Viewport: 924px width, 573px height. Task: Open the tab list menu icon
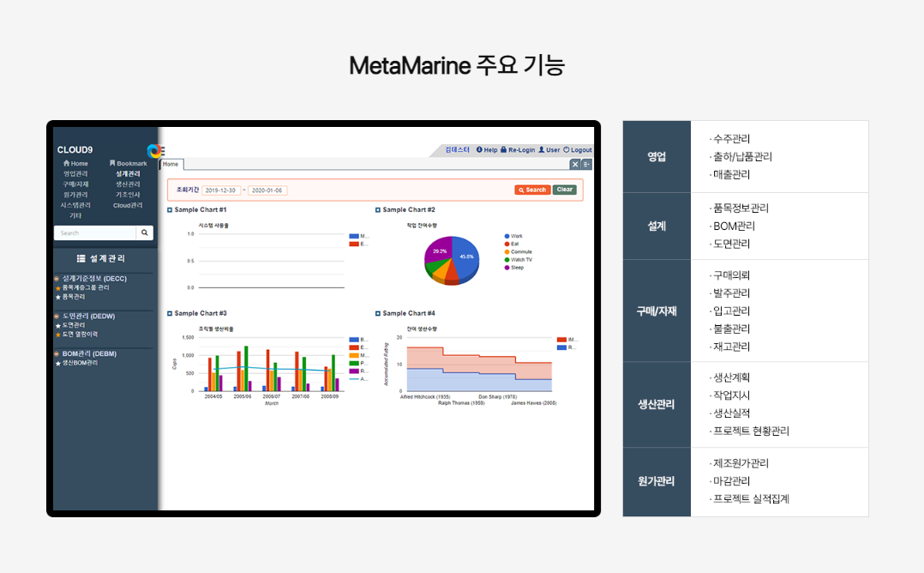tap(586, 164)
